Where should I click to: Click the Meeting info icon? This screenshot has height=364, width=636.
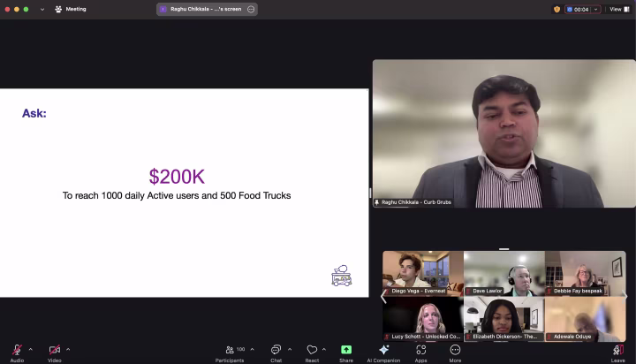pos(58,9)
